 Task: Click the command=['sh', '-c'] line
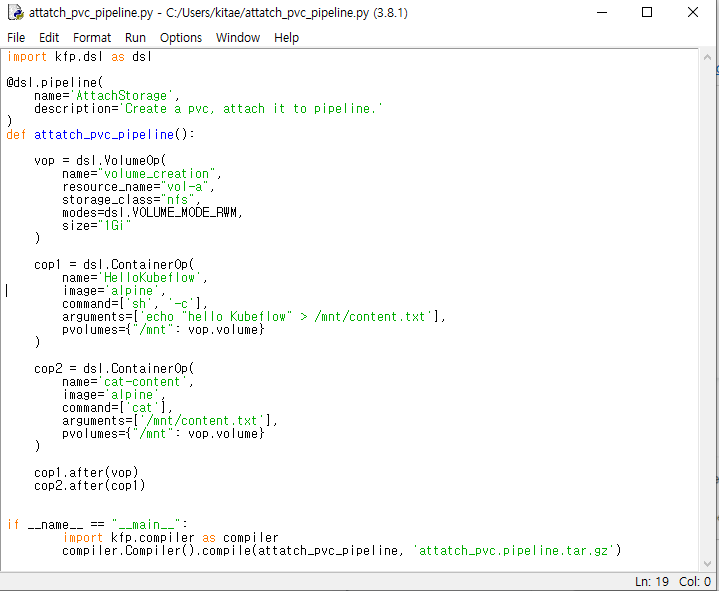135,304
